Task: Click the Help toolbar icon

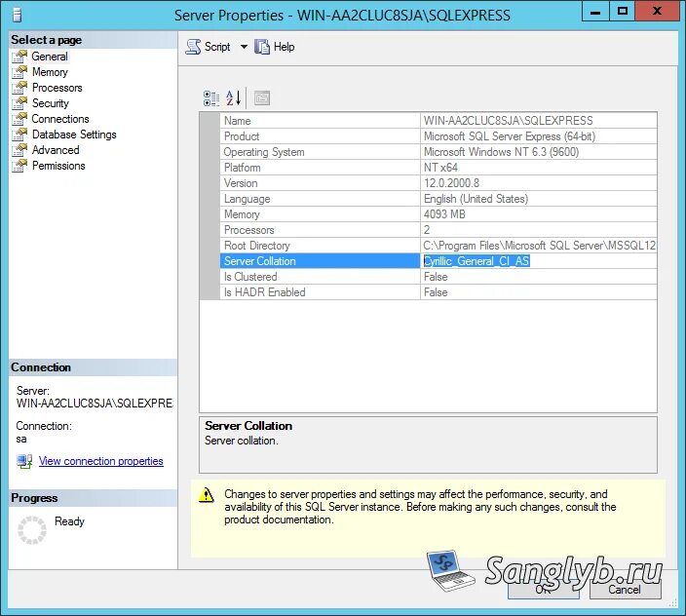Action: [262, 47]
